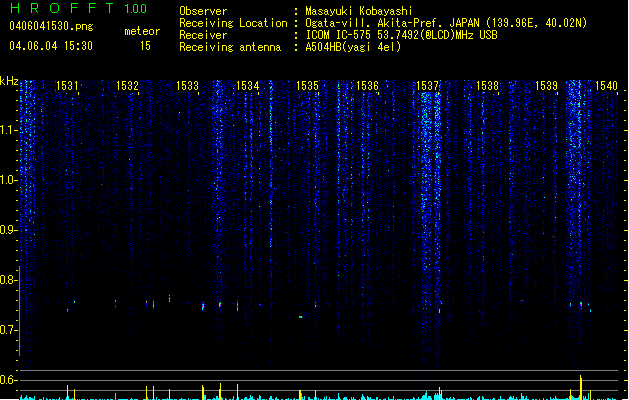The height and width of the screenshot is (400, 629).
Task: Click the 1534 time marker
Action: [248, 86]
